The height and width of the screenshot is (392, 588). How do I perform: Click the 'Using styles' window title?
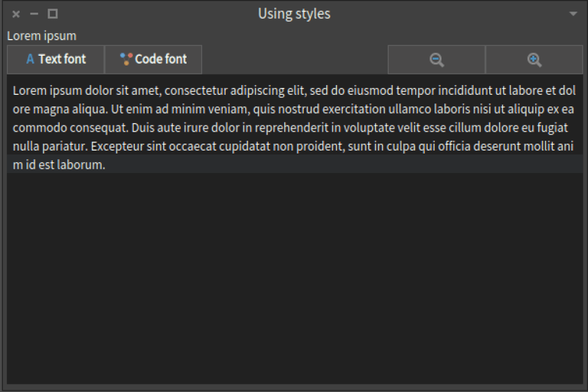click(x=294, y=14)
